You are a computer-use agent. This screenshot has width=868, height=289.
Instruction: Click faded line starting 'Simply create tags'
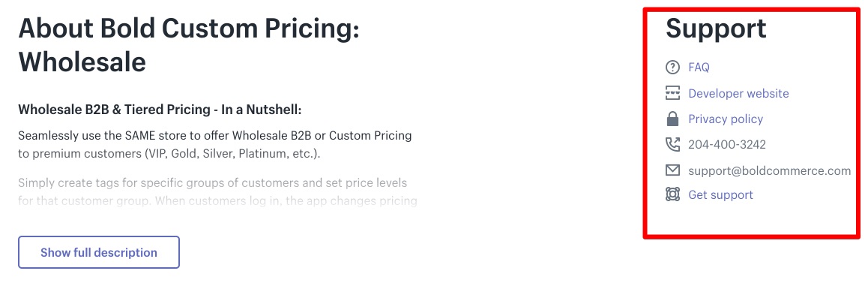(x=213, y=182)
